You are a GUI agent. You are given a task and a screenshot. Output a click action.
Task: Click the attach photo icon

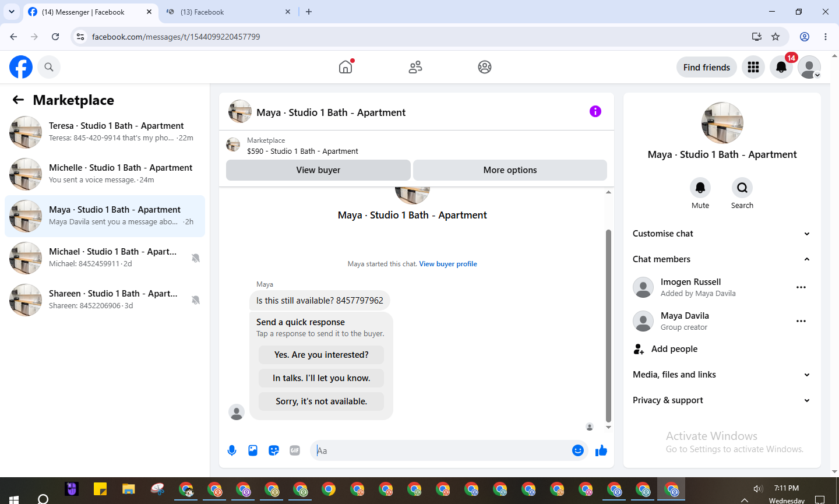tap(253, 450)
